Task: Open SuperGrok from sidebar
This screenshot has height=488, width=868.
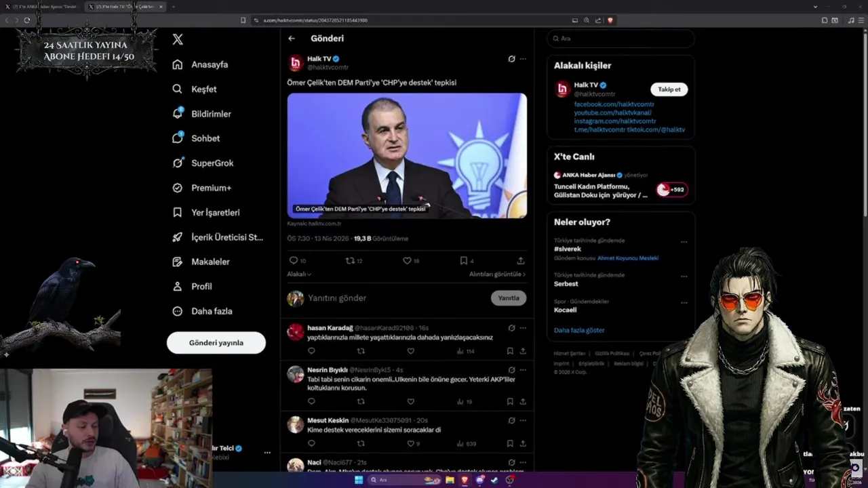Action: [203, 163]
